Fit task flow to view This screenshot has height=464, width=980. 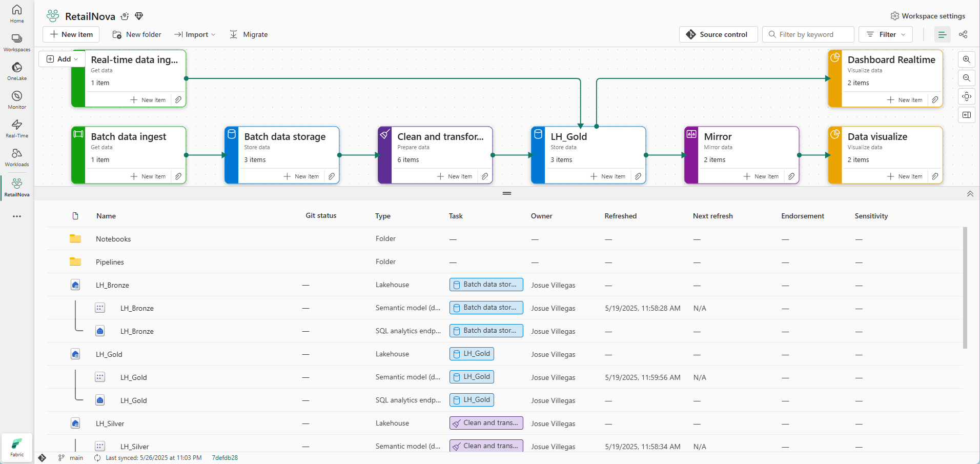tap(966, 96)
